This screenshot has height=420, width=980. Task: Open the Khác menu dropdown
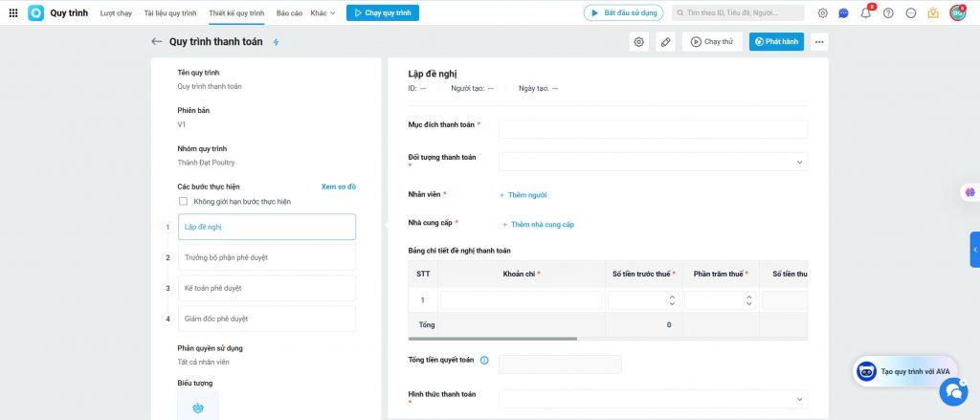pyautogui.click(x=323, y=13)
